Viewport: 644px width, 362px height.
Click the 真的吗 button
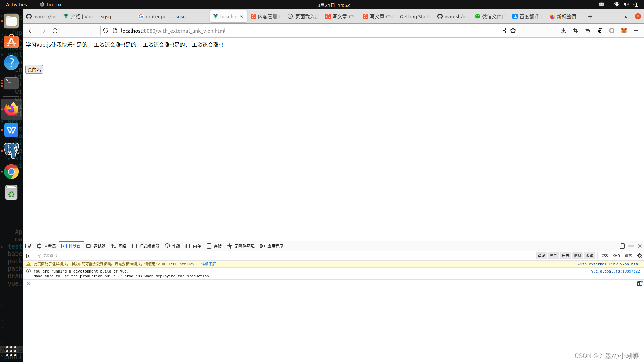click(x=34, y=69)
